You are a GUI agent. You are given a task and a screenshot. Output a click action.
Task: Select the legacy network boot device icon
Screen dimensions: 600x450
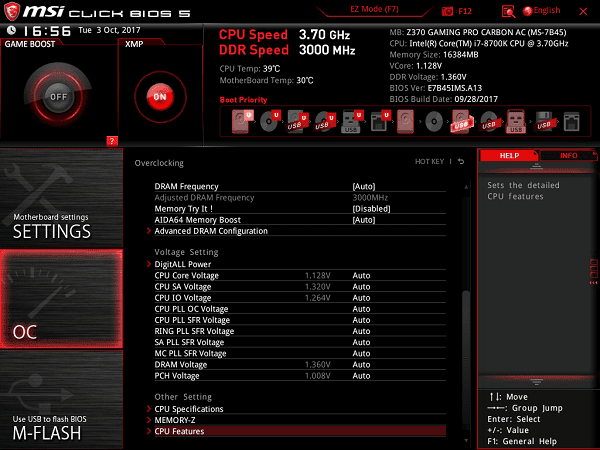(572, 122)
